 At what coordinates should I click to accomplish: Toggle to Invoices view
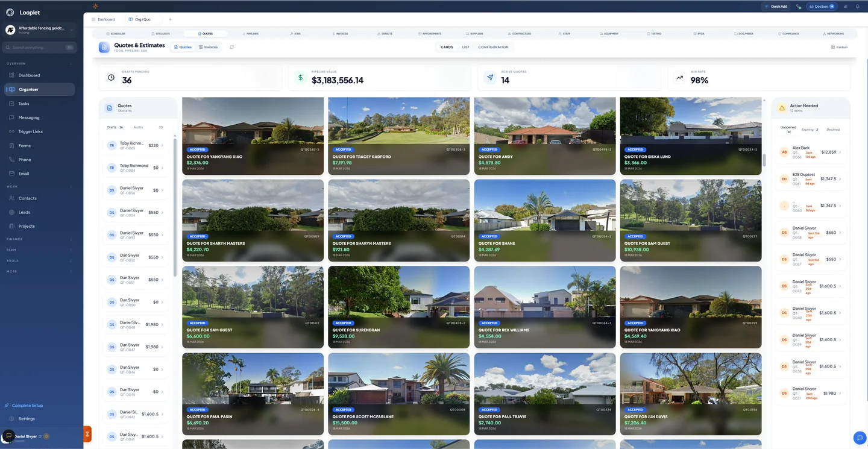[x=209, y=47]
